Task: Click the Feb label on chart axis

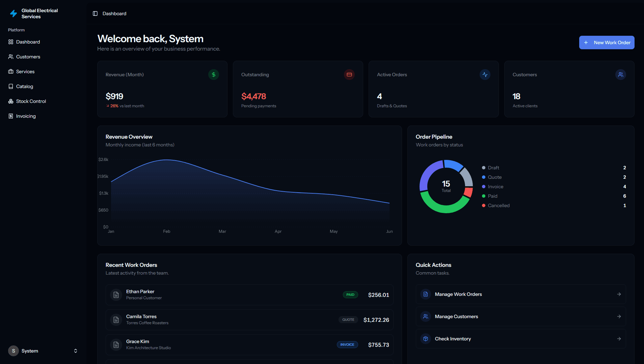Action: click(167, 231)
